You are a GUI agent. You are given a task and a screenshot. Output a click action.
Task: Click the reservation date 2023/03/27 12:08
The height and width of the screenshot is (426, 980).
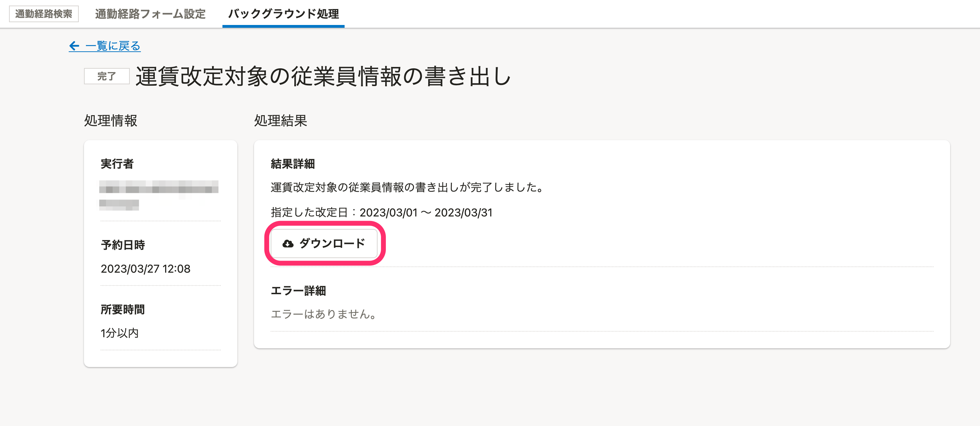(145, 269)
